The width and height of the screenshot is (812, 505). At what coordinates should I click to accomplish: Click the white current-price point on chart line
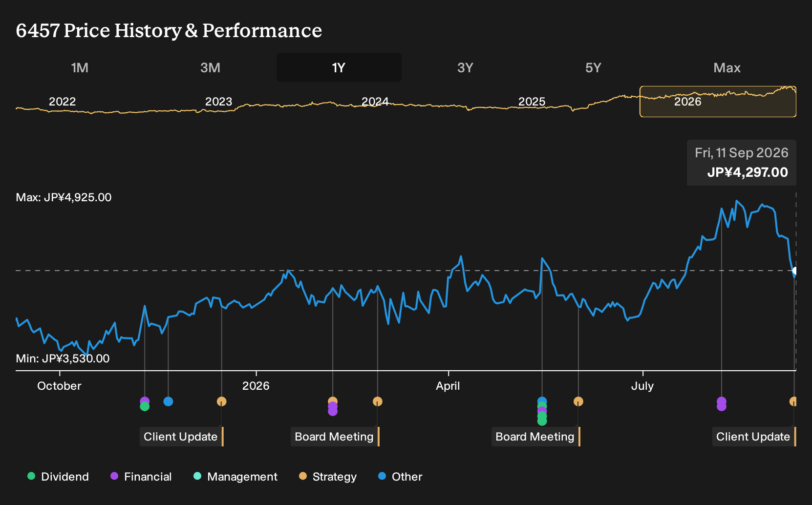[795, 271]
